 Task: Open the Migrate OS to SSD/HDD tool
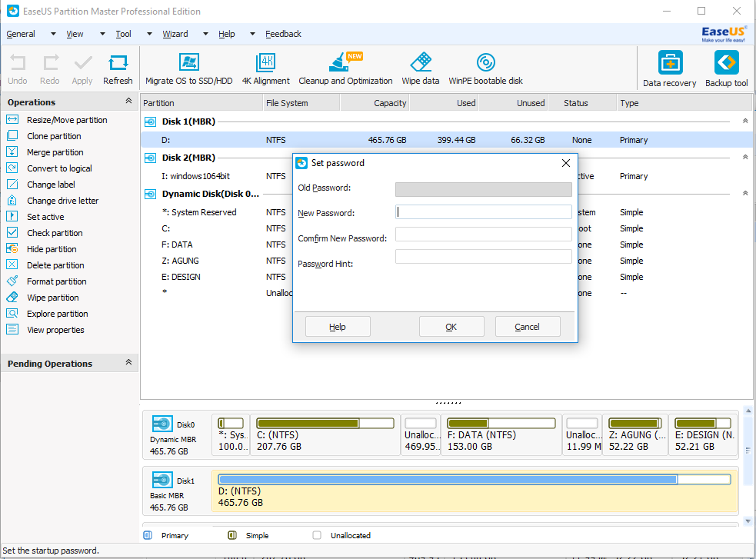[x=188, y=68]
